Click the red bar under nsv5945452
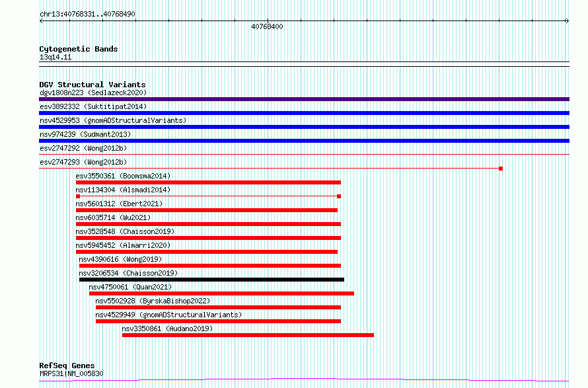The height and width of the screenshot is (388, 588). coord(207,252)
